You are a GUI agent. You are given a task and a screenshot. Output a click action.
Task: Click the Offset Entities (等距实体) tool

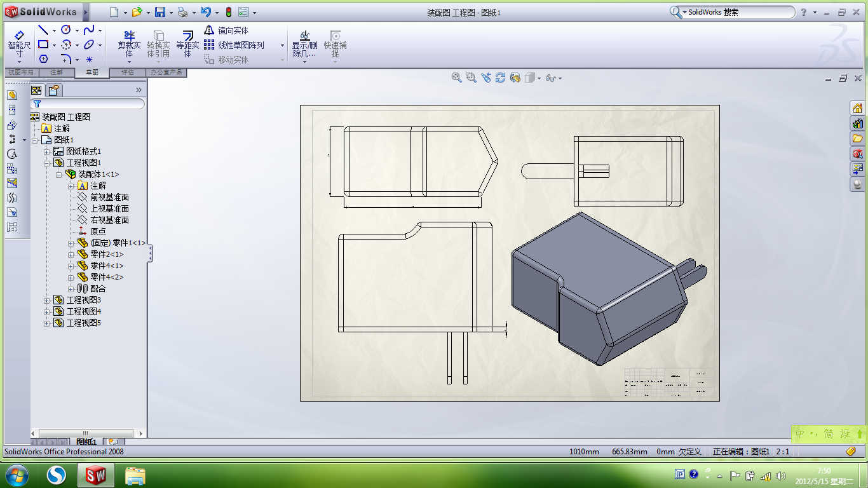[x=187, y=44]
